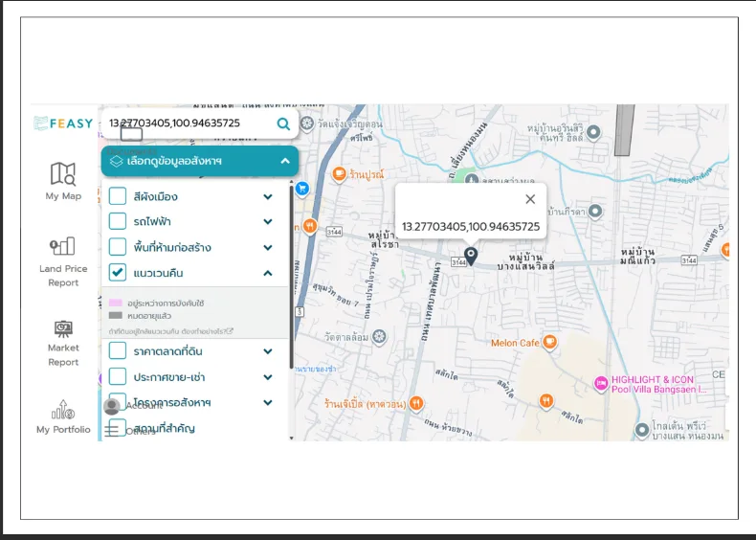756x540 pixels.
Task: Click the scrollbar down arrow
Action: click(x=291, y=438)
